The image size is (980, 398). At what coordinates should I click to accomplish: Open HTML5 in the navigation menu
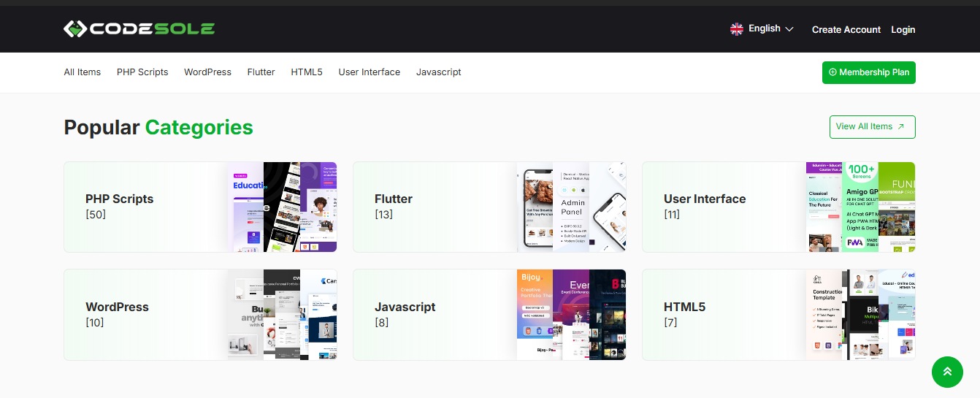[307, 72]
